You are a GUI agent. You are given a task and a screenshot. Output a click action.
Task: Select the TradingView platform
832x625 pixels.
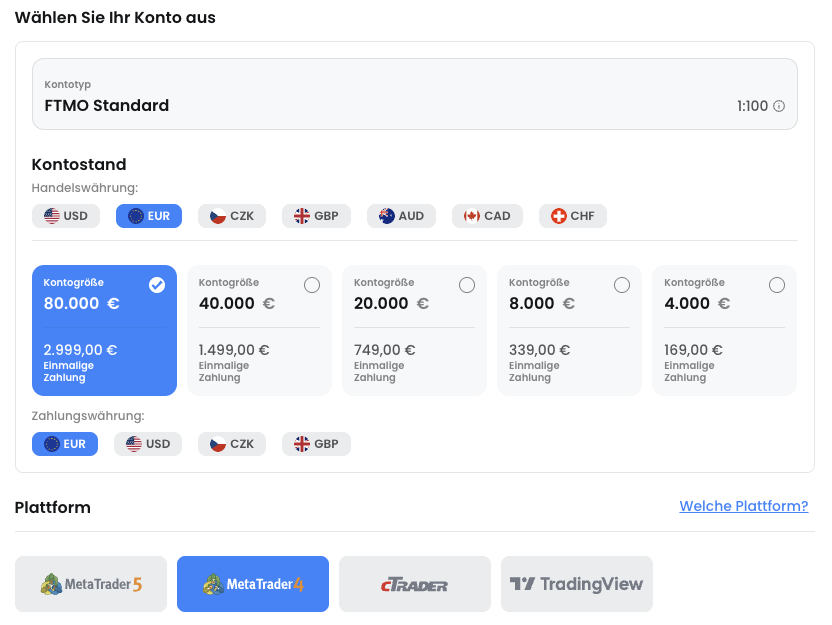tap(577, 584)
